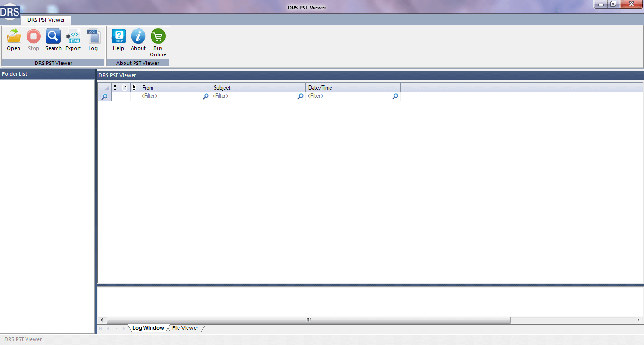Open the DRS PST Viewer ribbon tab
Image resolution: width=644 pixels, height=345 pixels.
point(45,20)
